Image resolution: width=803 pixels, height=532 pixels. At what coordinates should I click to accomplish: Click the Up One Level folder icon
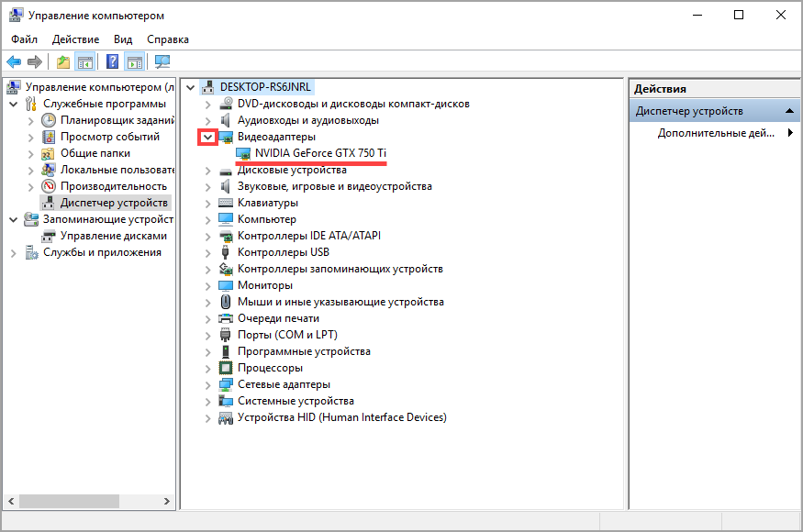tap(62, 61)
